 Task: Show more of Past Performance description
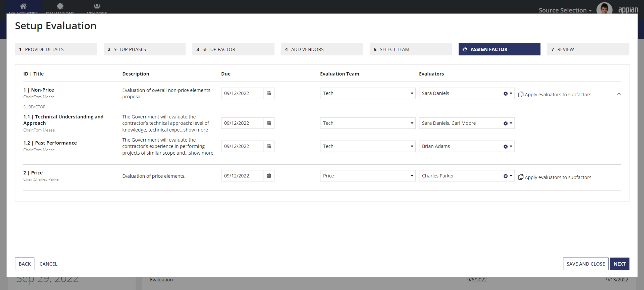(x=201, y=153)
